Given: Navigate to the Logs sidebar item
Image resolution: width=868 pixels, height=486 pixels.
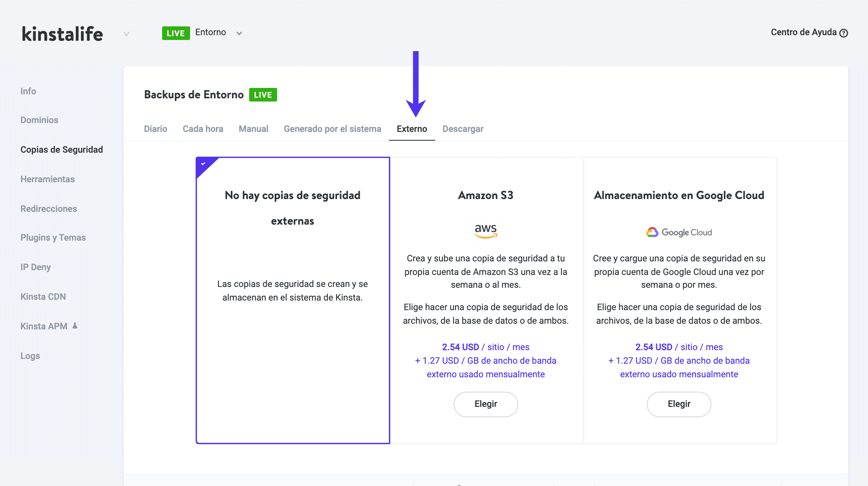Looking at the screenshot, I should (x=30, y=356).
